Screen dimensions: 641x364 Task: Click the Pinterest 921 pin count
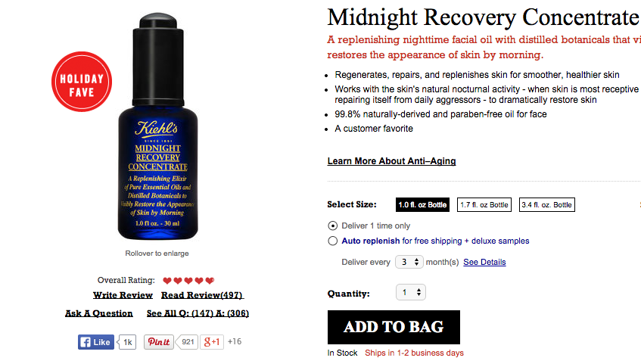188,342
